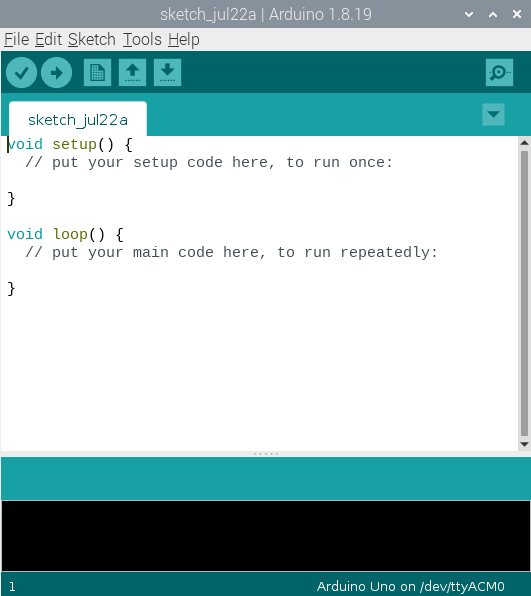Save the sketch with the Save icon
531x596 pixels.
point(167,72)
